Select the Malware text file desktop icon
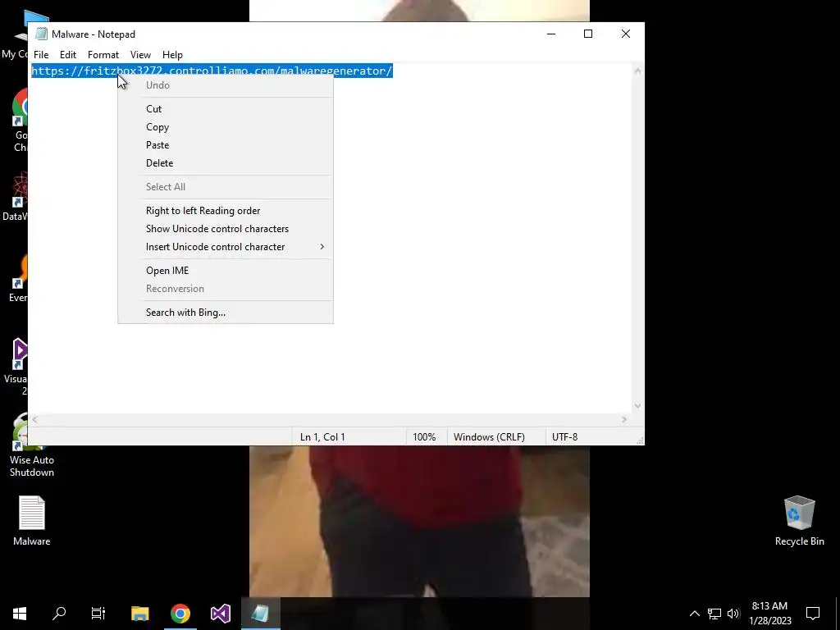 coord(32,521)
